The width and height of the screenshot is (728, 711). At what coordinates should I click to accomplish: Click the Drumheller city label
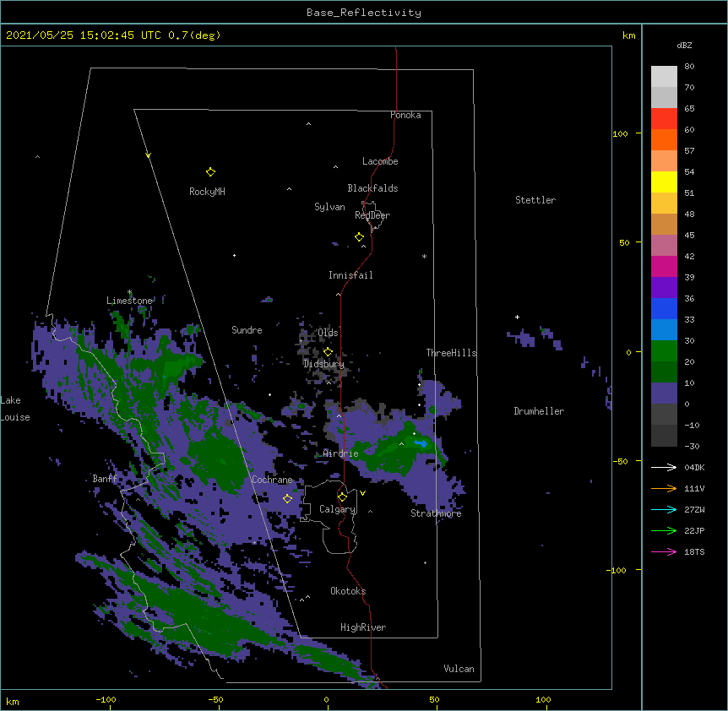[539, 411]
